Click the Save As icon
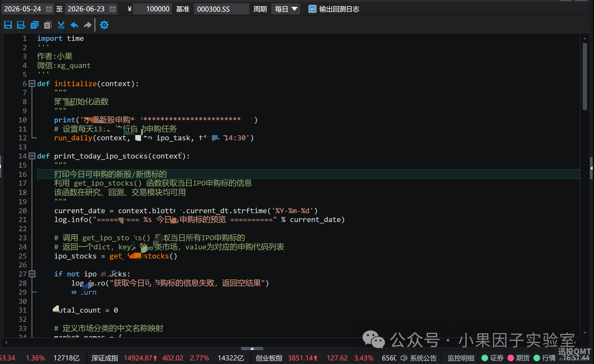The height and width of the screenshot is (364, 594). click(x=21, y=25)
